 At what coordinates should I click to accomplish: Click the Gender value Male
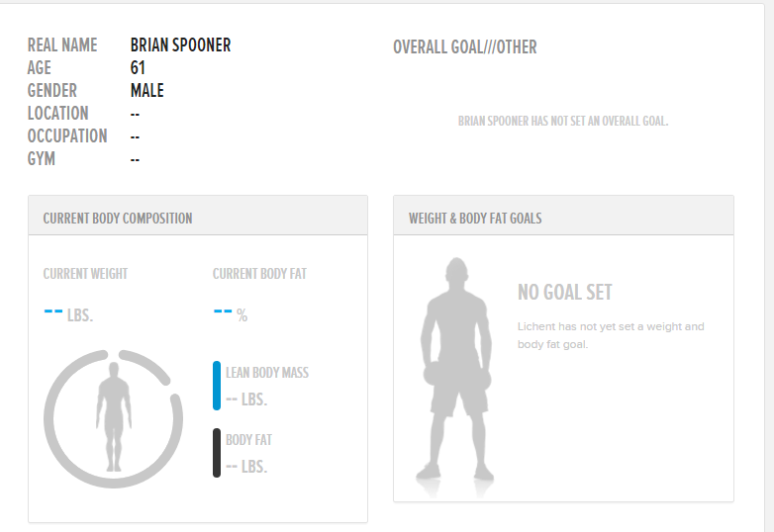click(146, 91)
